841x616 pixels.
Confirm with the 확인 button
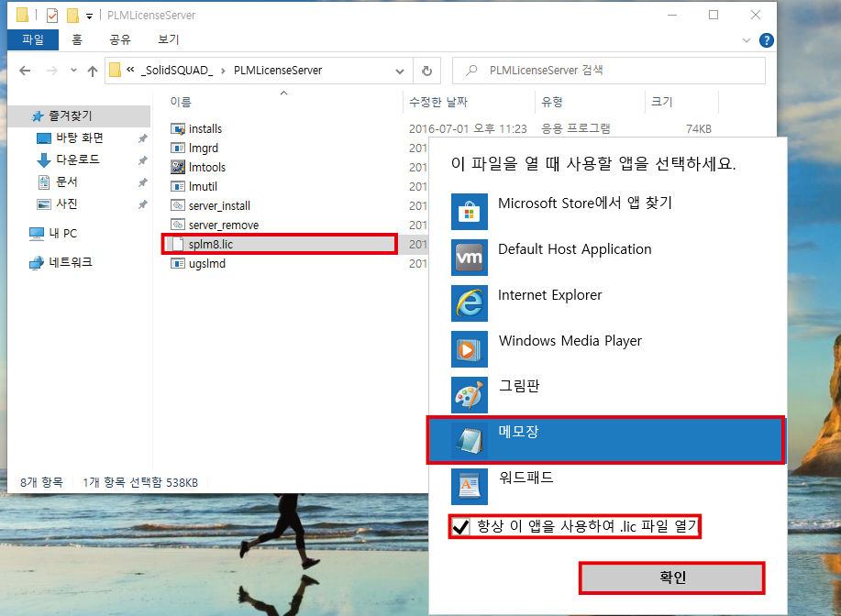point(672,577)
